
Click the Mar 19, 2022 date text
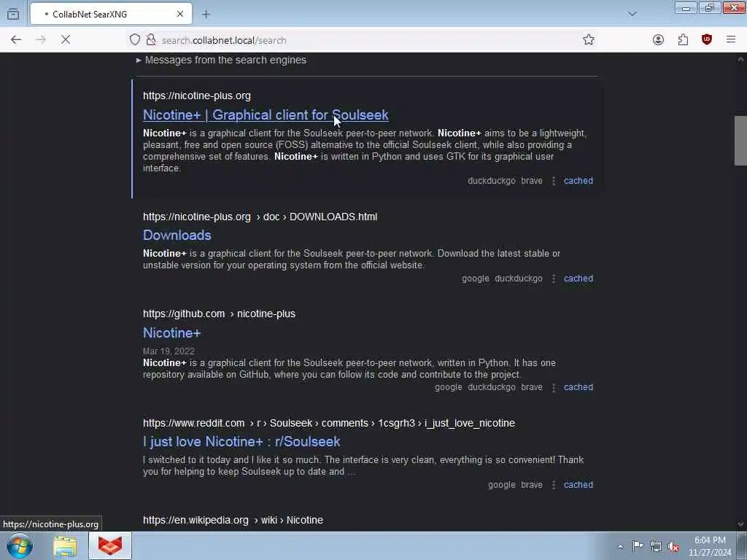169,351
